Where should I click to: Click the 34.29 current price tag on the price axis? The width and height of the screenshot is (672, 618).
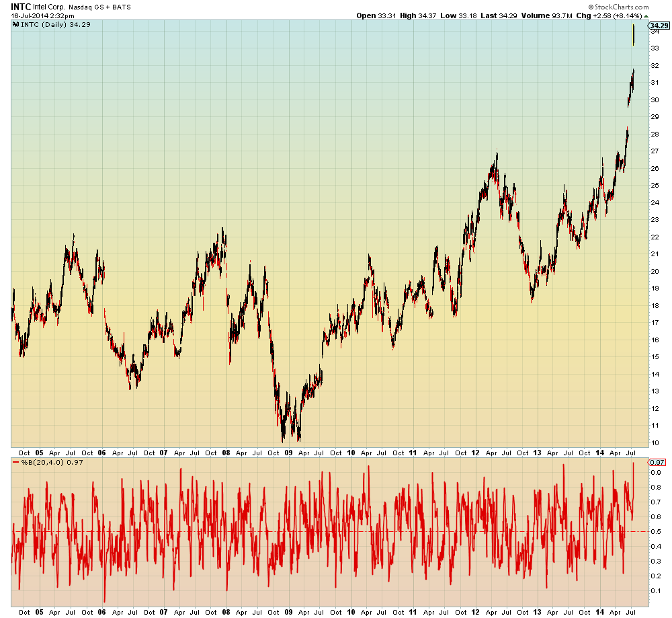(x=659, y=26)
